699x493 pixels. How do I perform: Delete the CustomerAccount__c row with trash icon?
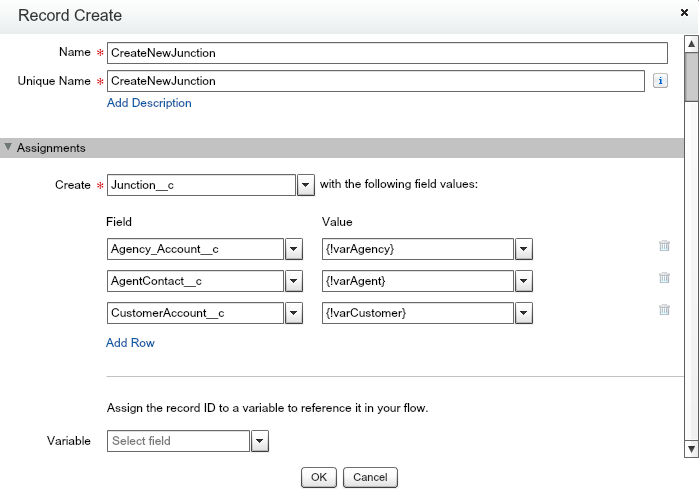pyautogui.click(x=664, y=310)
